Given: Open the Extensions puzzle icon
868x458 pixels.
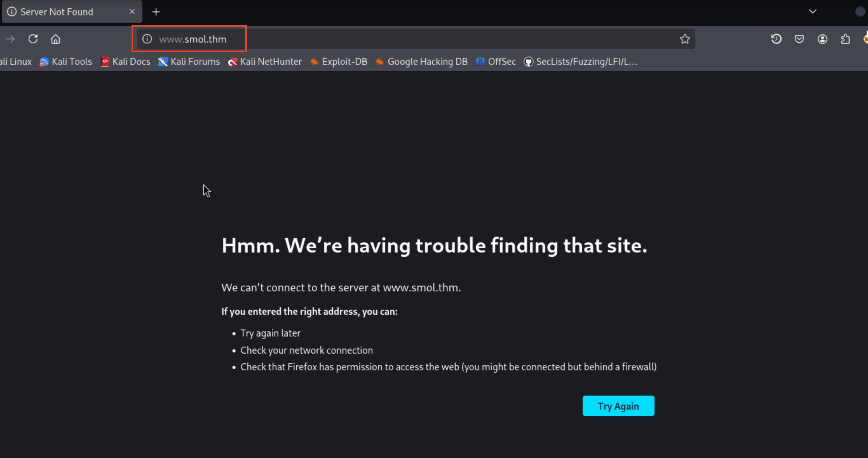Looking at the screenshot, I should [x=845, y=39].
